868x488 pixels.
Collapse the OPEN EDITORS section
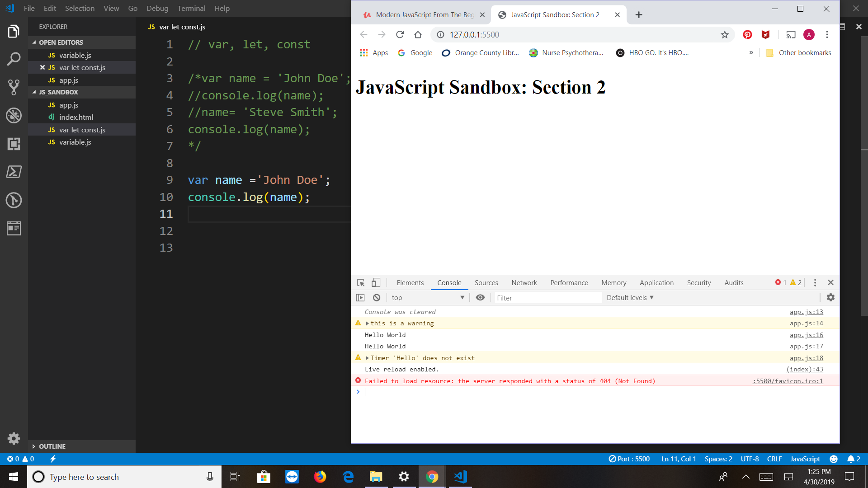pos(58,42)
